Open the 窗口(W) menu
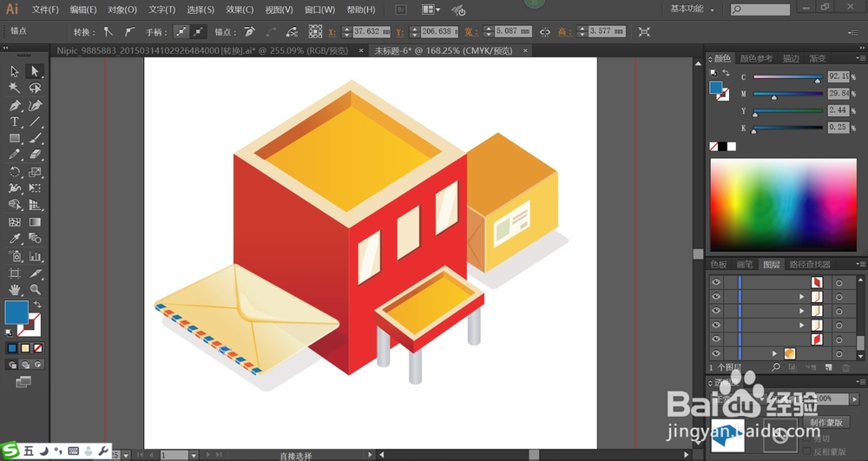 point(320,10)
